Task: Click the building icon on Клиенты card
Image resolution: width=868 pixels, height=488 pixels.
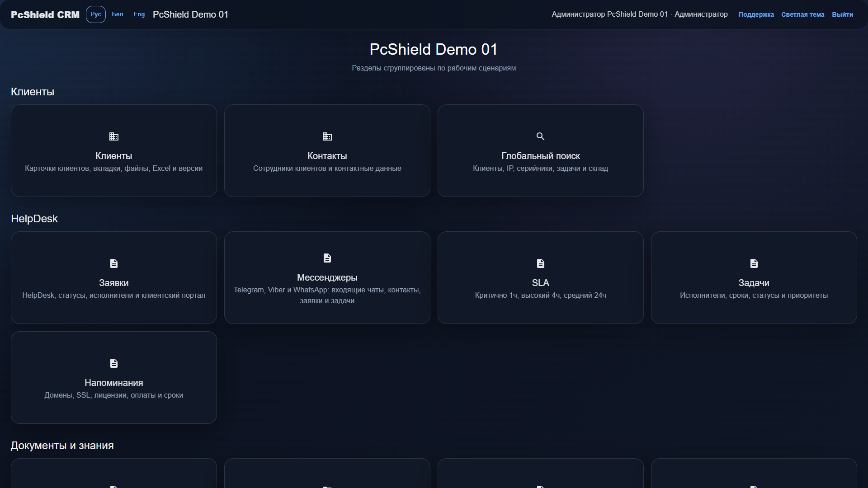Action: (x=114, y=136)
